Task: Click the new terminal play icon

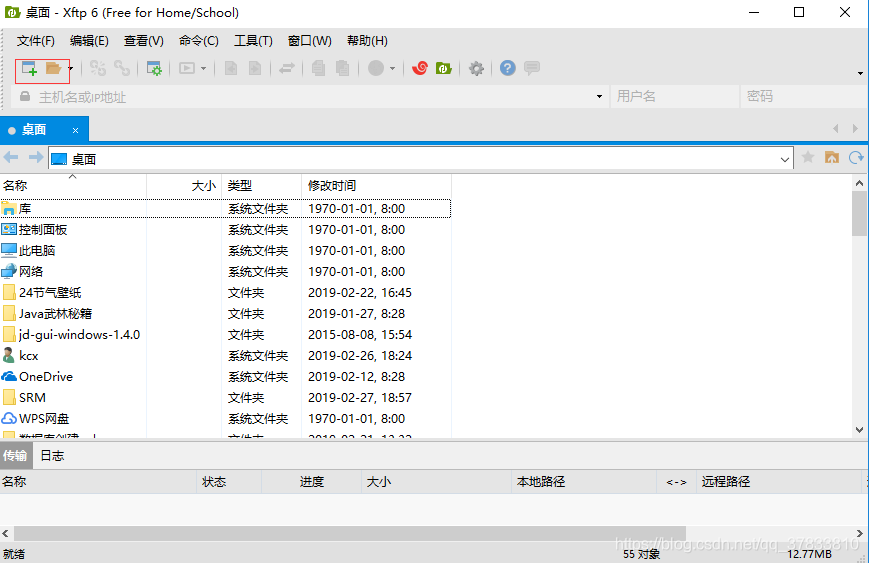Action: point(187,68)
